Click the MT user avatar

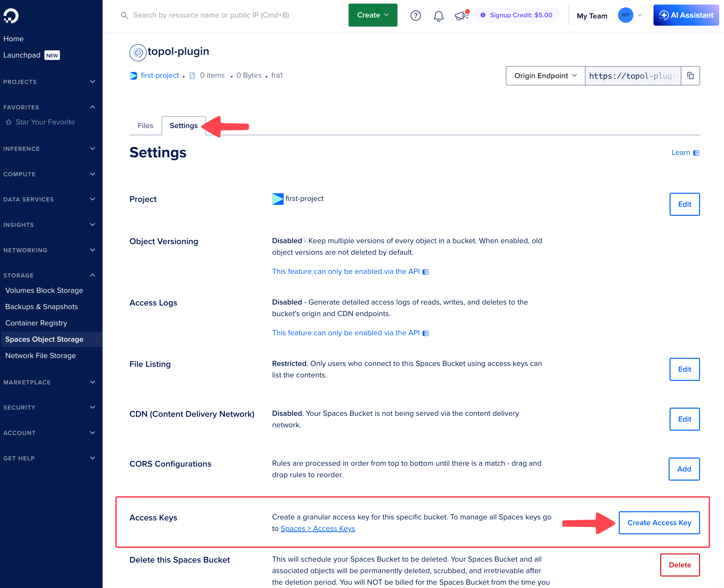[x=625, y=15]
